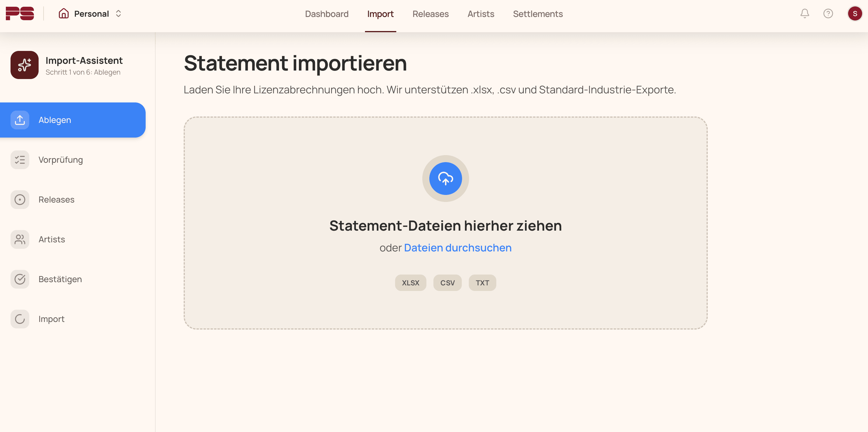
Task: Click the 'Statement importieren' heading
Action: (295, 63)
